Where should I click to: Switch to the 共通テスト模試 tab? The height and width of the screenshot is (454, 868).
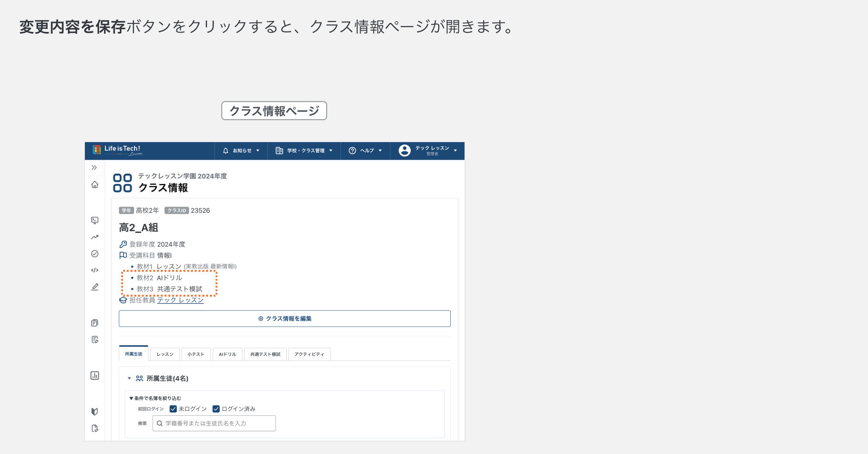tap(265, 354)
